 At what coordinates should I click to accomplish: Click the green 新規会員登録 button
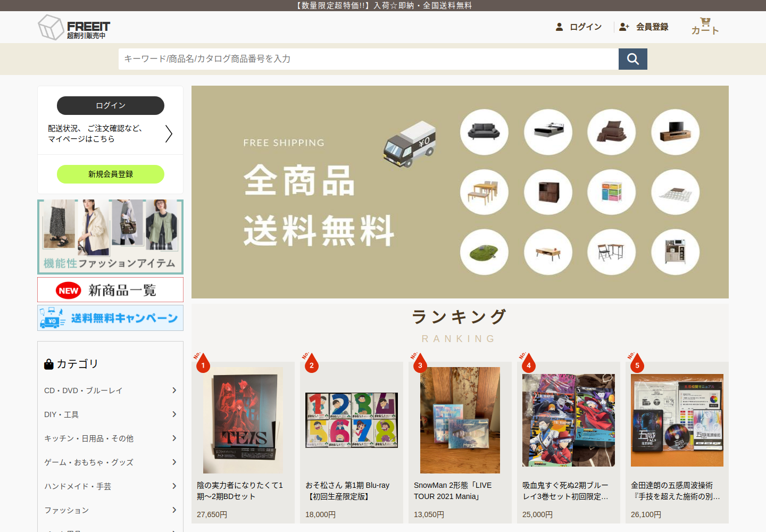pos(111,174)
